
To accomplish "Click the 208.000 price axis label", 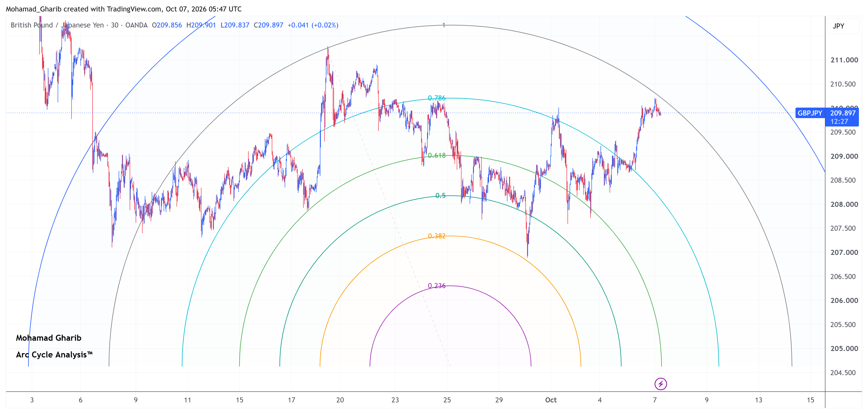I will coord(844,205).
